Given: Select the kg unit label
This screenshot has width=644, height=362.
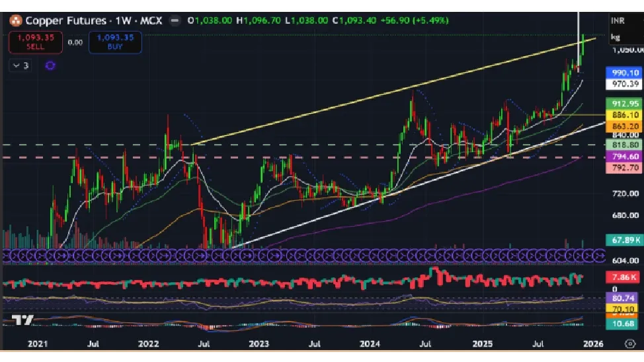Looking at the screenshot, I should click(616, 38).
